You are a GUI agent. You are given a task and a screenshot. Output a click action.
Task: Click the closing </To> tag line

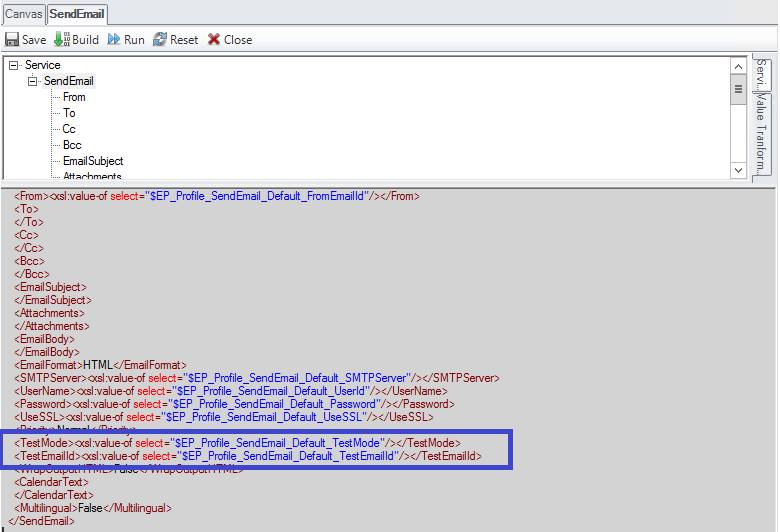pyautogui.click(x=29, y=222)
